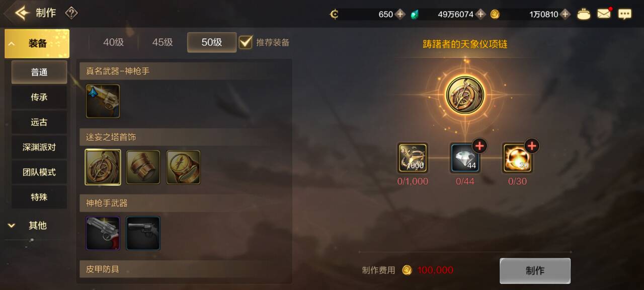Open the 深渊派对 subcategory

[39, 147]
